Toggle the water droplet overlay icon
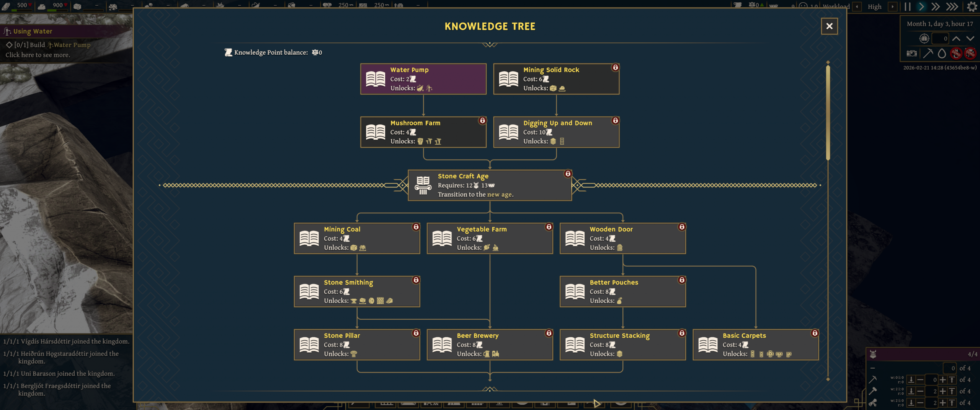Viewport: 980px width, 410px height. [x=942, y=54]
